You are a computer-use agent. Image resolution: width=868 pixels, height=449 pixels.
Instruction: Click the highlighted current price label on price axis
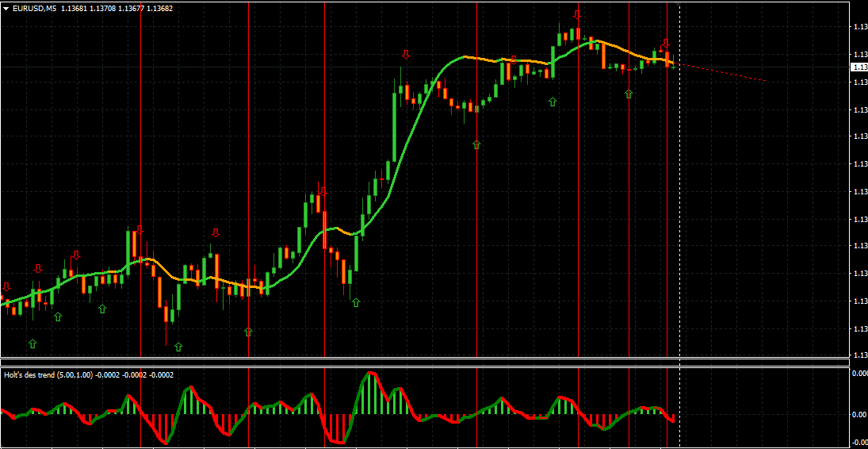point(858,67)
